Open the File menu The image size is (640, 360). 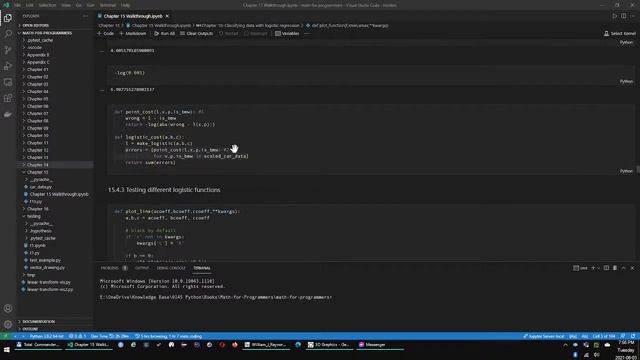point(18,5)
